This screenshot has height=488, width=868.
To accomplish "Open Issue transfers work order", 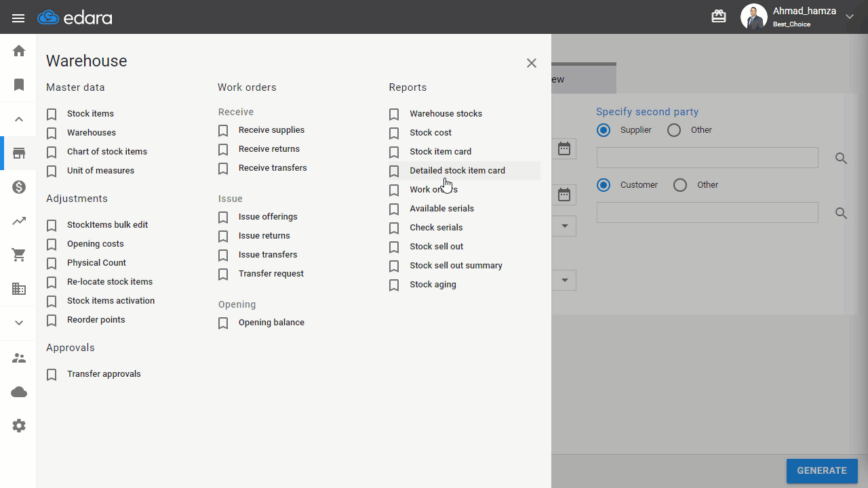I will [268, 255].
